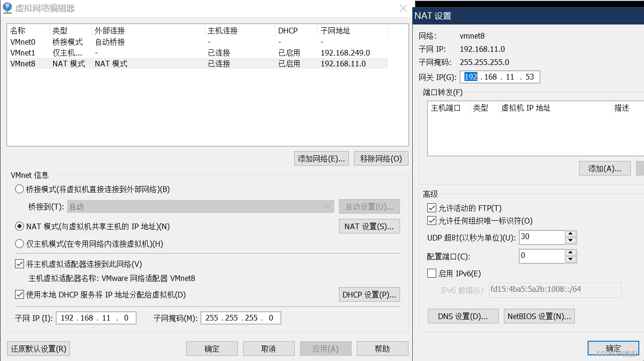The width and height of the screenshot is (644, 361).
Task: Click subnet address 192.168.249.0 cell
Action: tap(345, 53)
